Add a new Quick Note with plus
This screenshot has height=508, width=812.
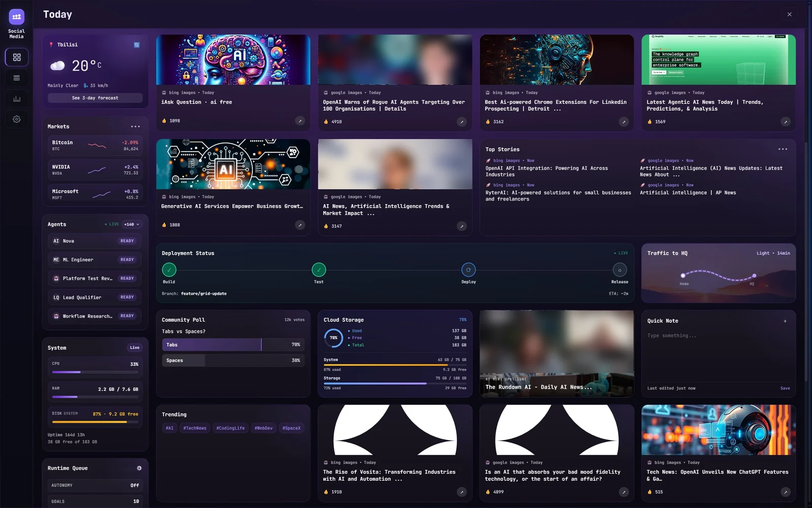tap(785, 321)
